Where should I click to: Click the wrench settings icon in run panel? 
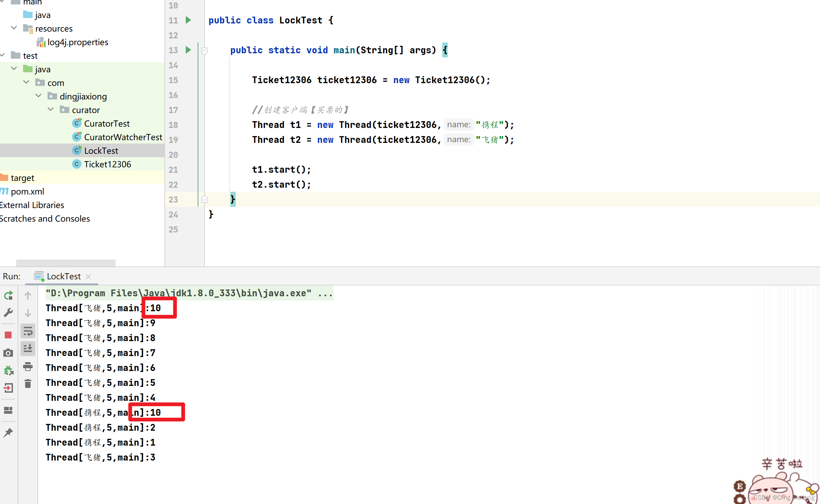point(8,312)
